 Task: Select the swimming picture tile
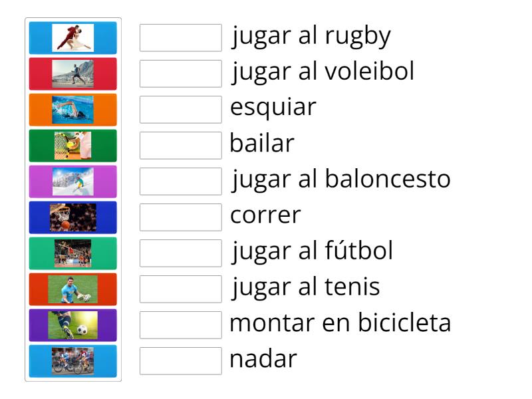[x=73, y=109]
